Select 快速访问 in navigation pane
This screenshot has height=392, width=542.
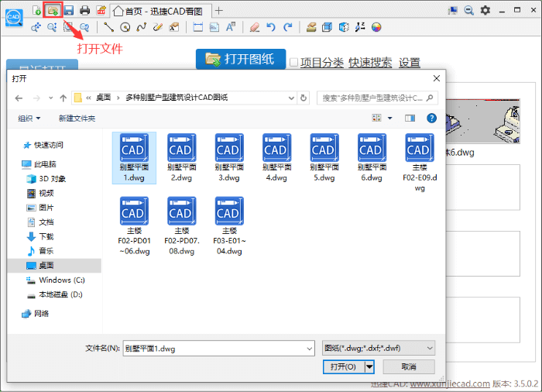[43, 145]
